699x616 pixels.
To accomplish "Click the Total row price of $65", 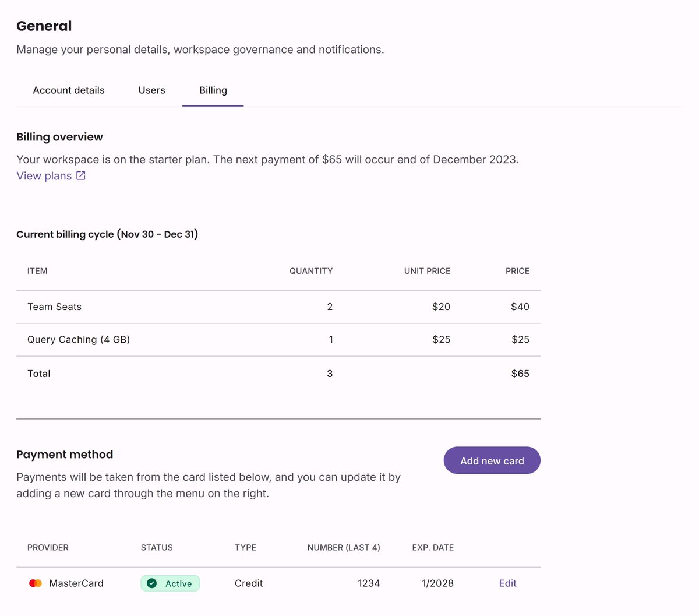I will pyautogui.click(x=520, y=374).
